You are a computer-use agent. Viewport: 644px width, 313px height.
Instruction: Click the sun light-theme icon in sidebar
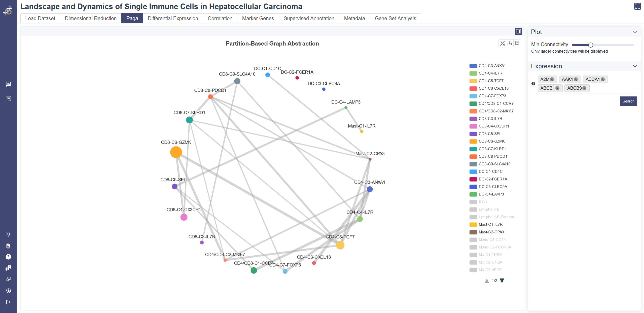pyautogui.click(x=8, y=234)
